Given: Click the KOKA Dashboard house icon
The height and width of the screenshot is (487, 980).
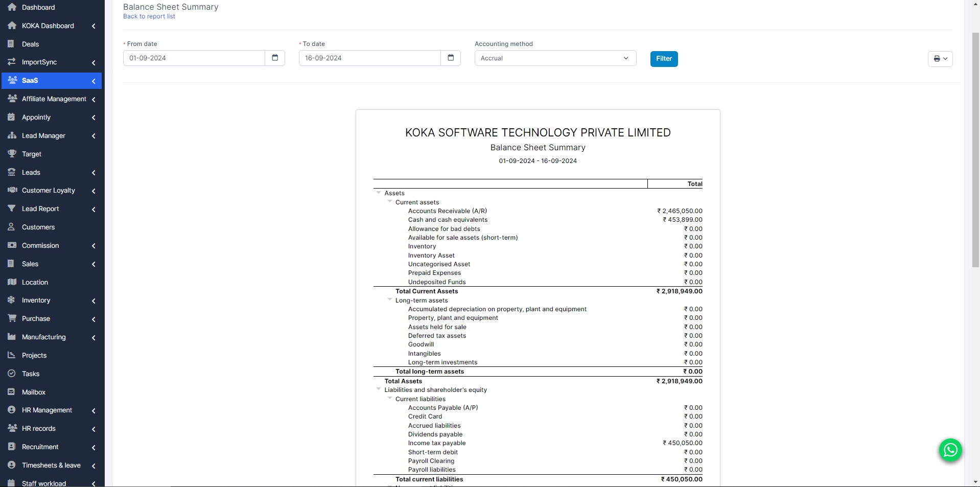Looking at the screenshot, I should (12, 26).
